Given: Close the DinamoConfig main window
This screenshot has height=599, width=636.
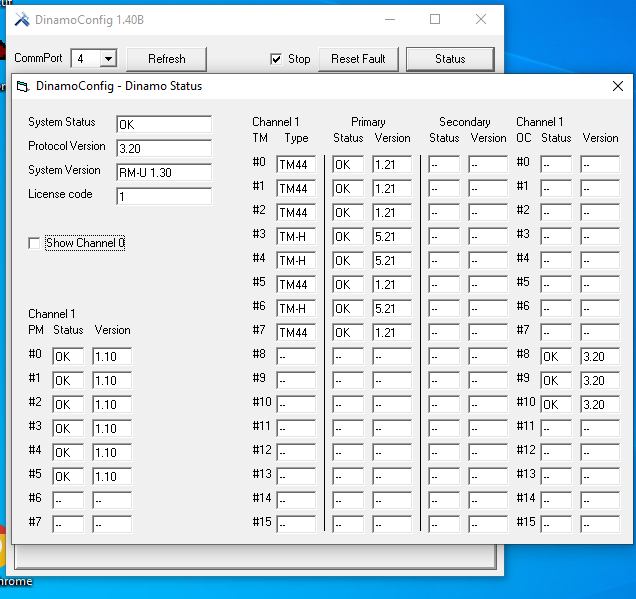Looking at the screenshot, I should click(x=481, y=19).
